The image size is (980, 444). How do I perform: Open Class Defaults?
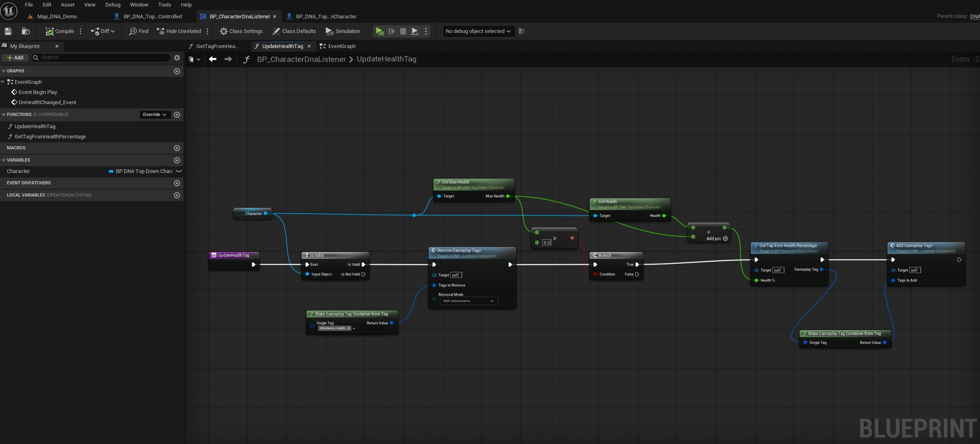[x=294, y=31]
